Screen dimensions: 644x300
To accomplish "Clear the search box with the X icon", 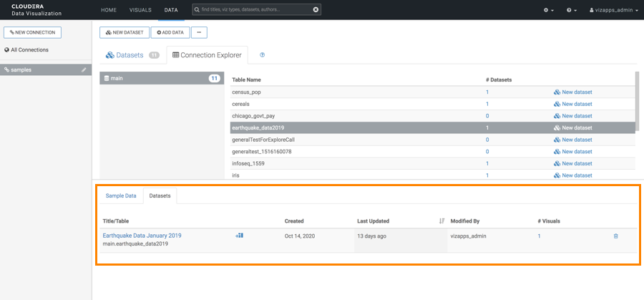I will [316, 10].
